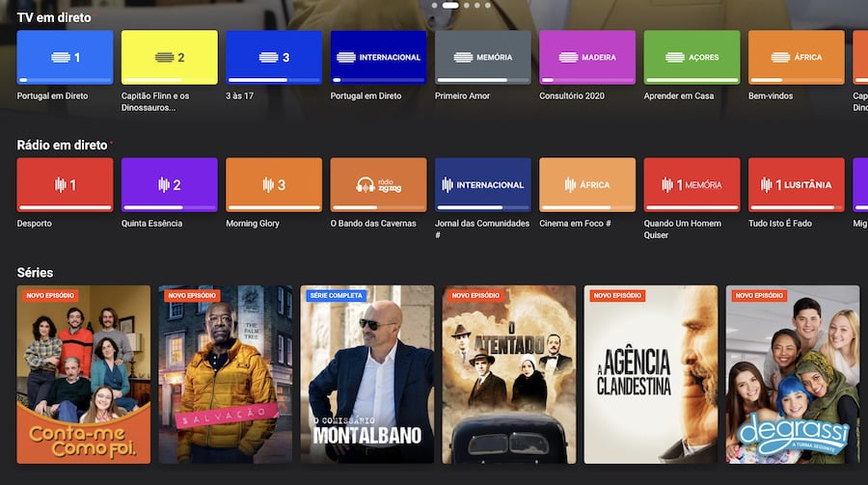The width and height of the screenshot is (868, 485).
Task: Select the third carousel pagination dot
Action: (x=467, y=5)
